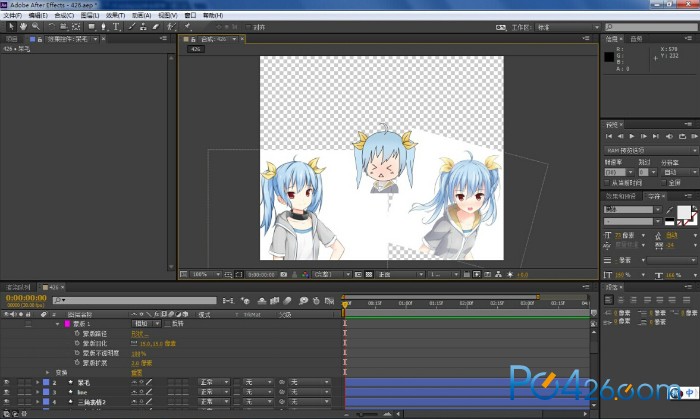
Task: Select the Puppet Pin tool
Action: 188,27
